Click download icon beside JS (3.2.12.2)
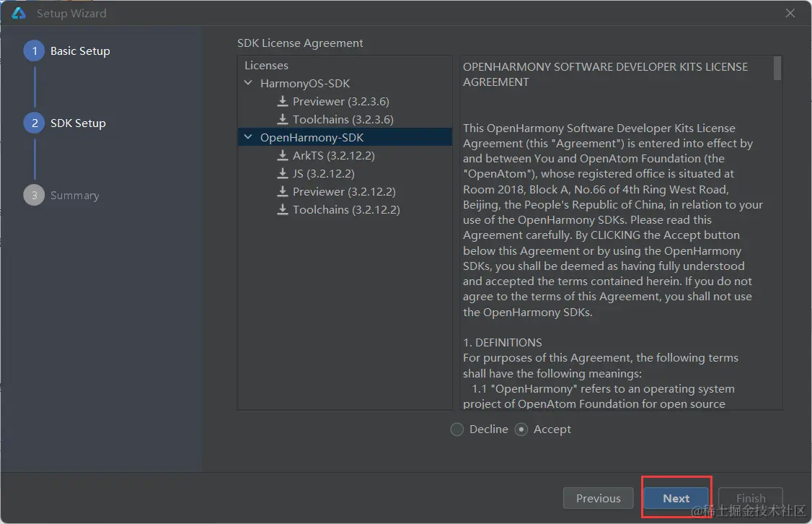This screenshot has width=812, height=524. click(x=282, y=173)
